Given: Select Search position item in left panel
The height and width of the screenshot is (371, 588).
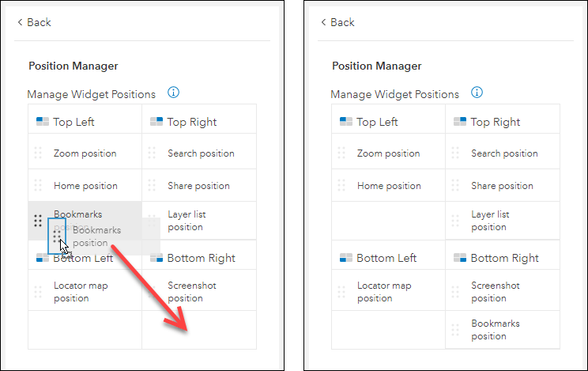Looking at the screenshot, I should click(201, 153).
